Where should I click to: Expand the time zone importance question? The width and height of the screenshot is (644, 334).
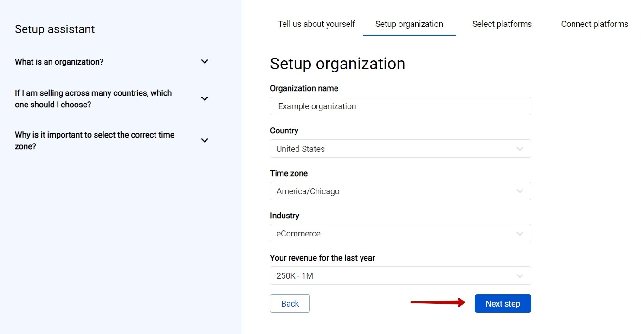[x=204, y=140]
